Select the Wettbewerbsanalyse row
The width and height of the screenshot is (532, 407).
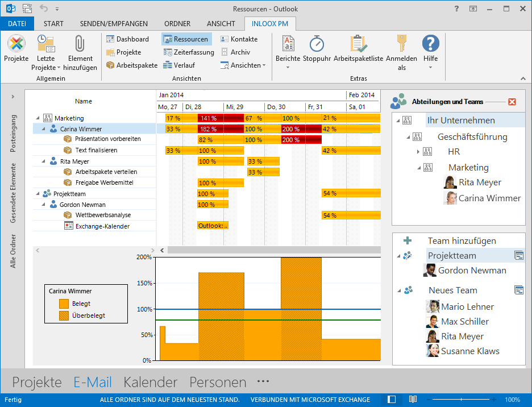pos(103,215)
